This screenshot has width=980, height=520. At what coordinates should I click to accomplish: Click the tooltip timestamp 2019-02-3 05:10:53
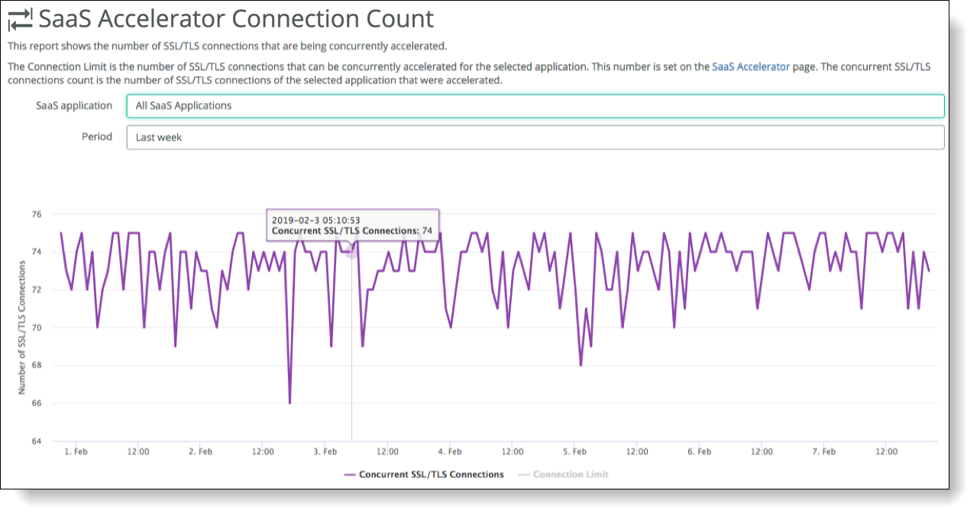316,221
